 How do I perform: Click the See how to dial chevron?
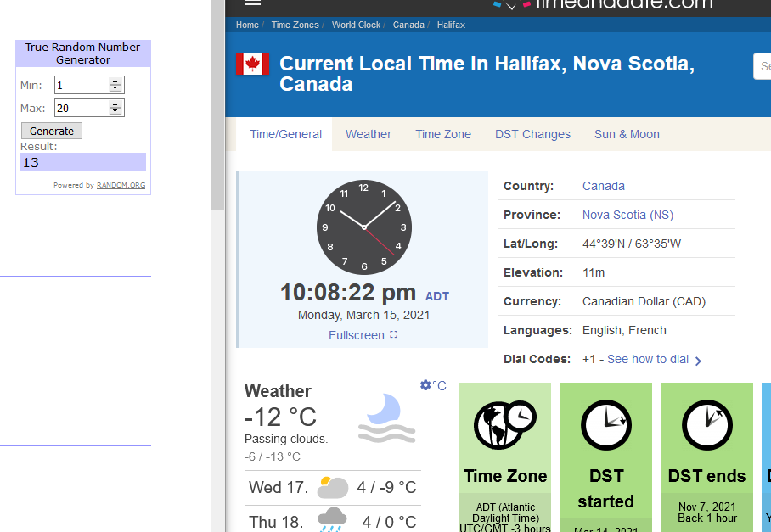click(698, 361)
